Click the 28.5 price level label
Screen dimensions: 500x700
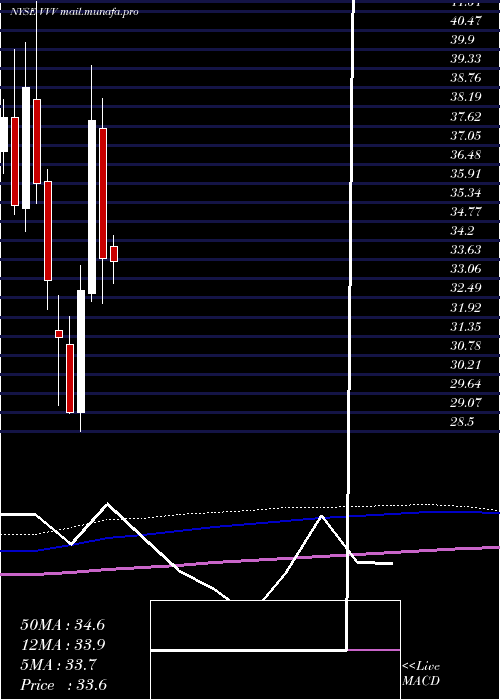462,422
